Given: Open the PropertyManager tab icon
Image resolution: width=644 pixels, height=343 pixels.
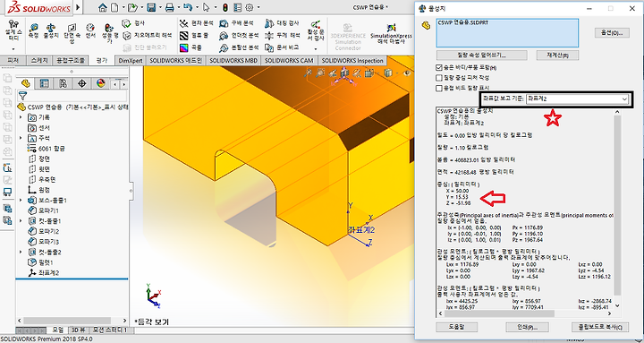Looking at the screenshot, I should tap(45, 83).
